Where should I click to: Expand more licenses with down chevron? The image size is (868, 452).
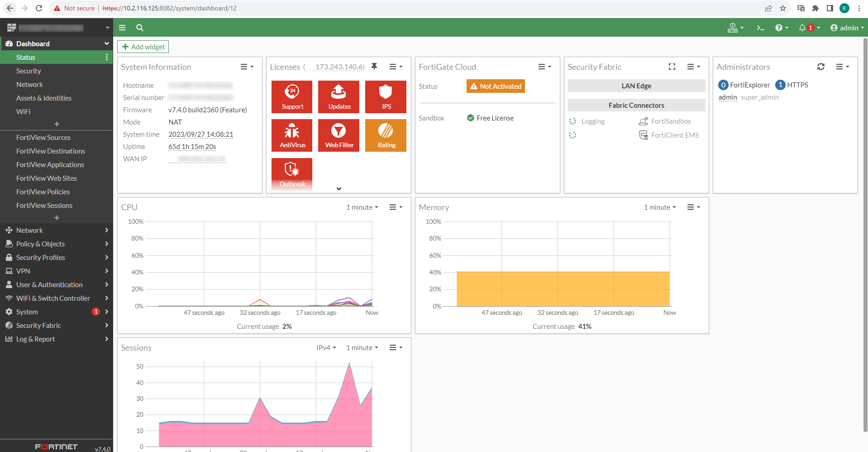coord(339,189)
